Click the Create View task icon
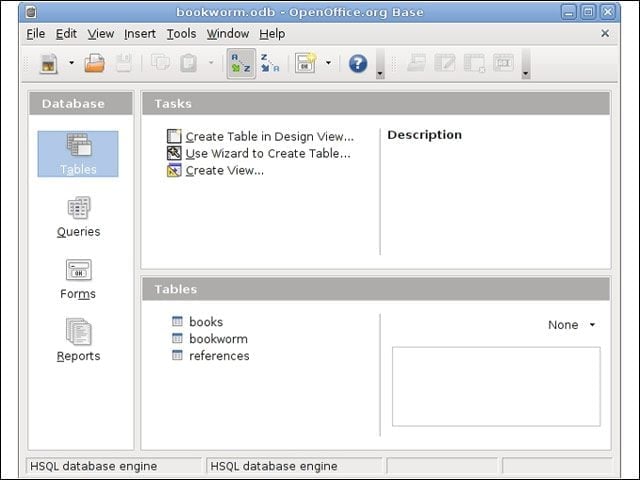Image resolution: width=640 pixels, height=480 pixels. click(x=174, y=170)
